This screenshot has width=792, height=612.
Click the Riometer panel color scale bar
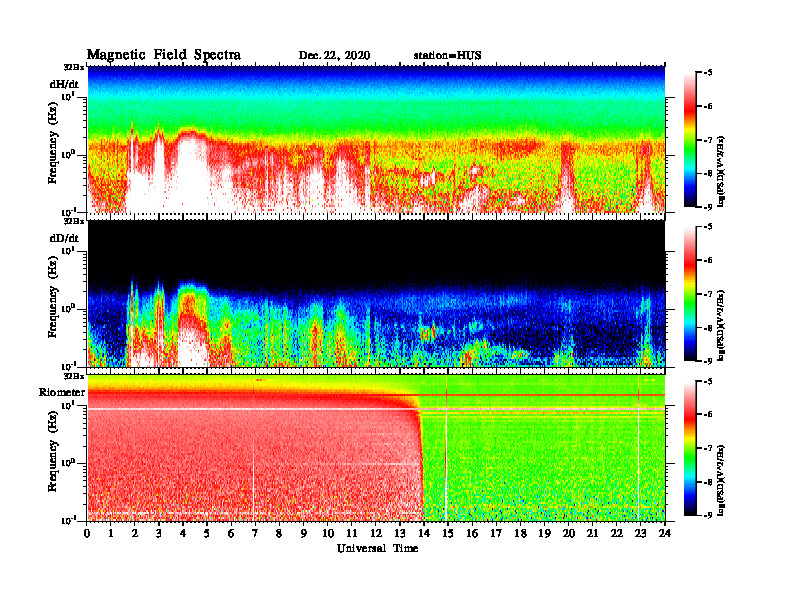(x=689, y=448)
